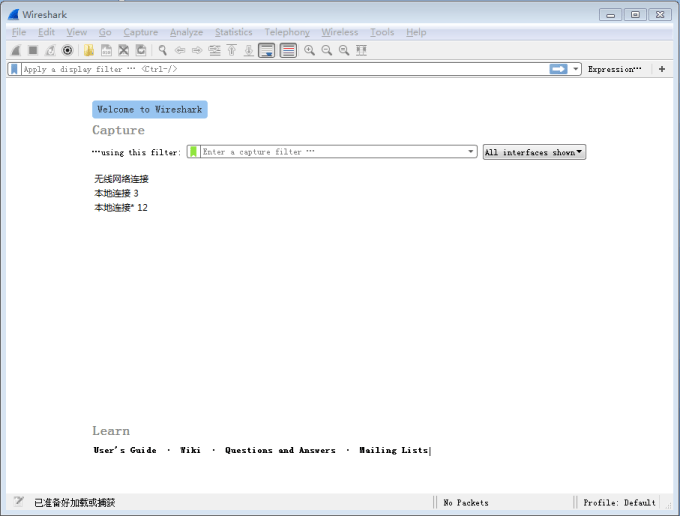The width and height of the screenshot is (680, 516).
Task: Open the Telephony menu
Action: (x=287, y=32)
